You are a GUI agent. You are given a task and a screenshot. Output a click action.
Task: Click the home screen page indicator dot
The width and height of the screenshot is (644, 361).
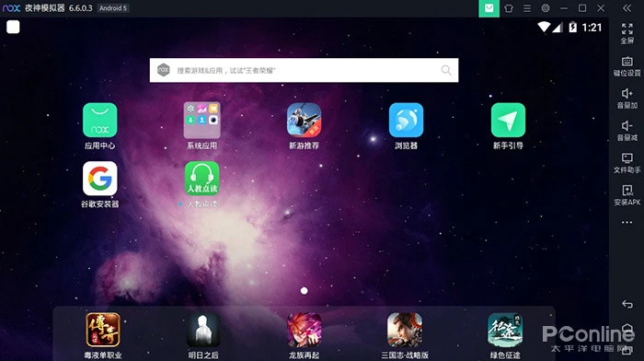click(x=304, y=291)
